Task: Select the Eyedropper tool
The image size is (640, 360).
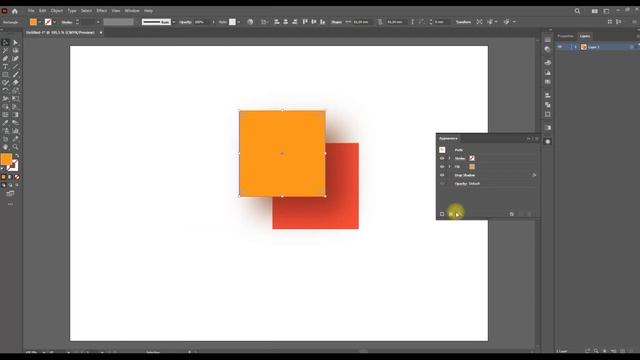Action: (x=5, y=123)
